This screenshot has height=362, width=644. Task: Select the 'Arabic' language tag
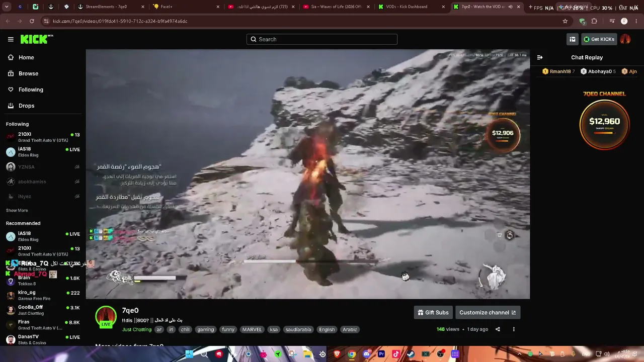tap(350, 330)
